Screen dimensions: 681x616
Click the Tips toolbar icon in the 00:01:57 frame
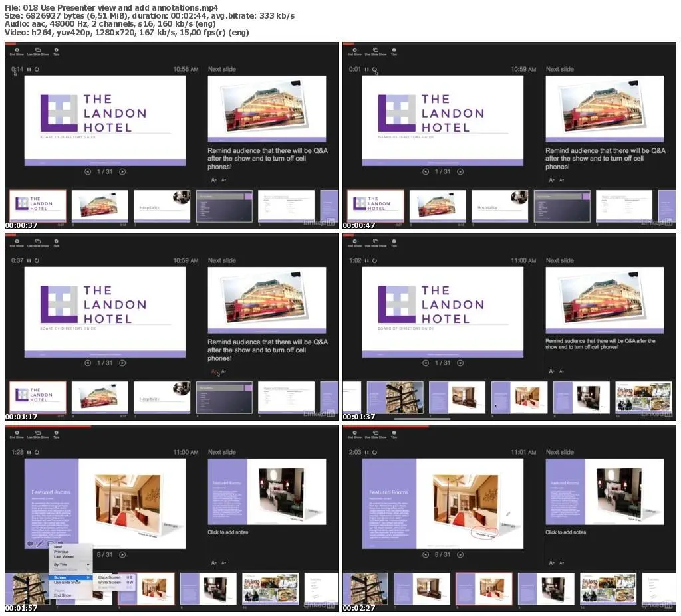[56, 434]
